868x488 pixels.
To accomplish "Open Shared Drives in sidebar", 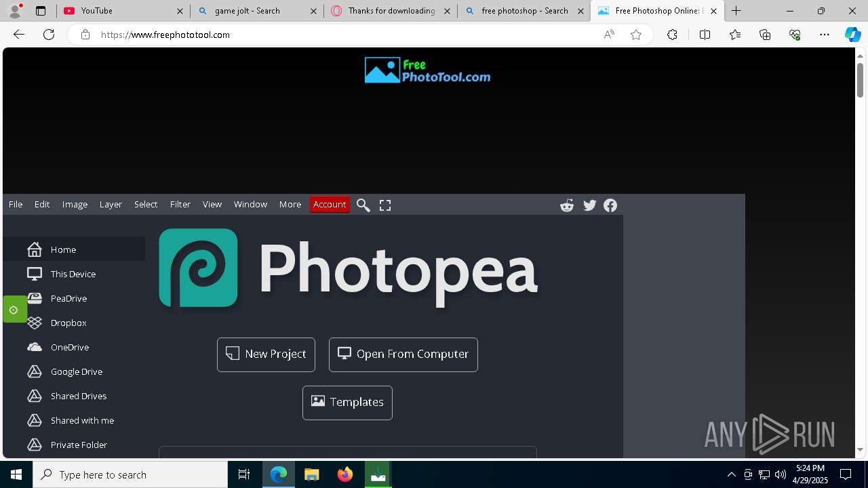I will click(75, 396).
